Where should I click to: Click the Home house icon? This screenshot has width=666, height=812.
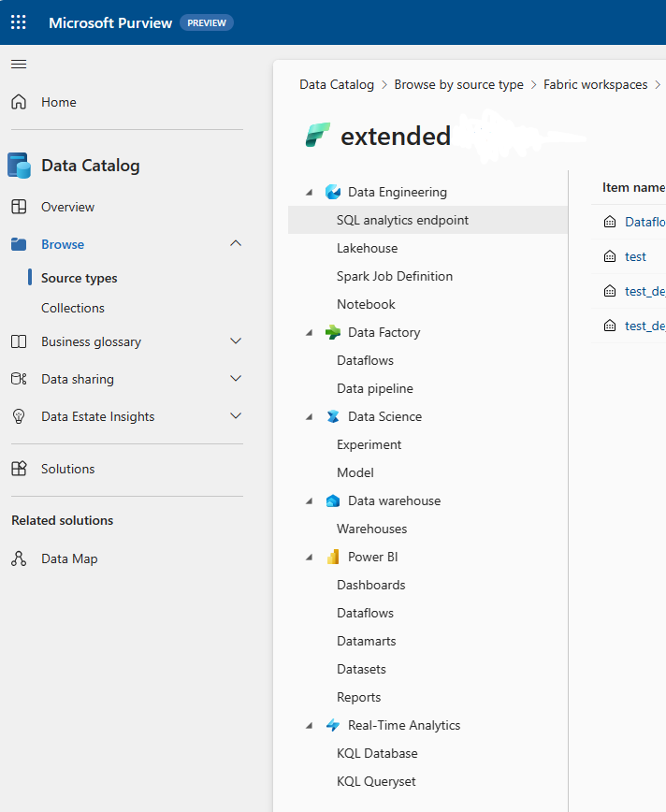(x=19, y=102)
